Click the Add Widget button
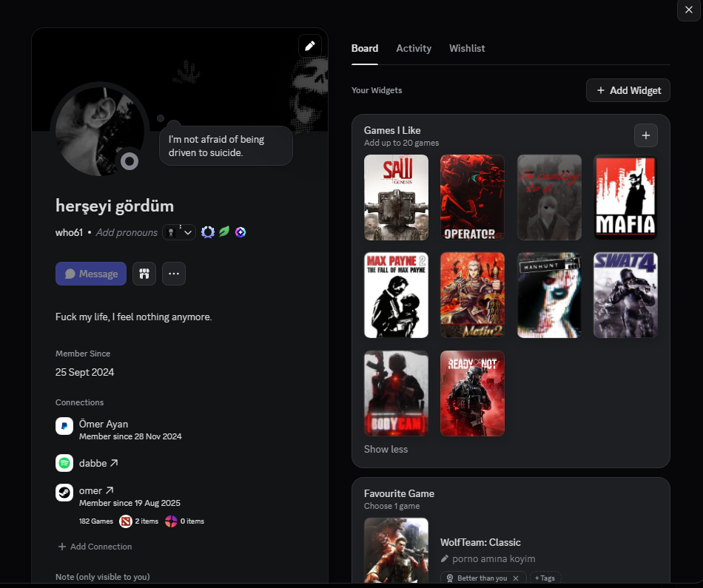Viewport: 703px width, 588px height. (x=628, y=90)
